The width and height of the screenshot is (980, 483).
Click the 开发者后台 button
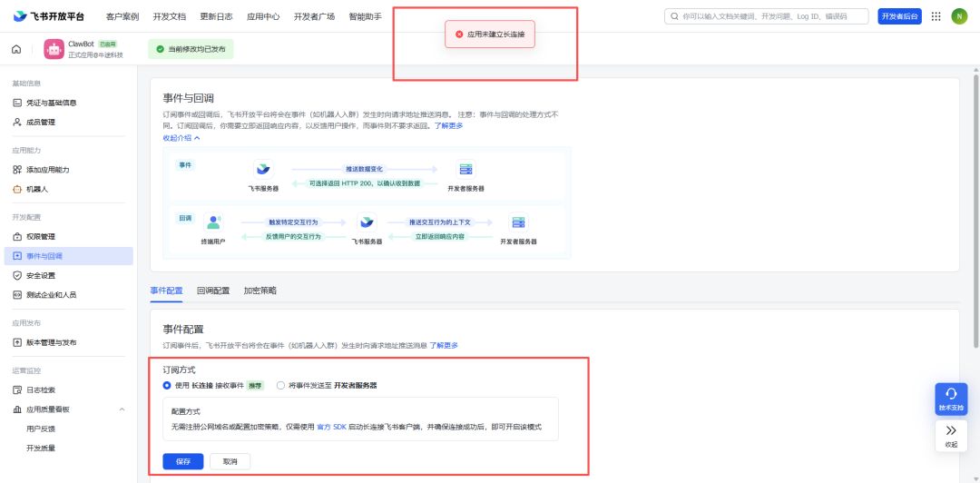pos(899,16)
